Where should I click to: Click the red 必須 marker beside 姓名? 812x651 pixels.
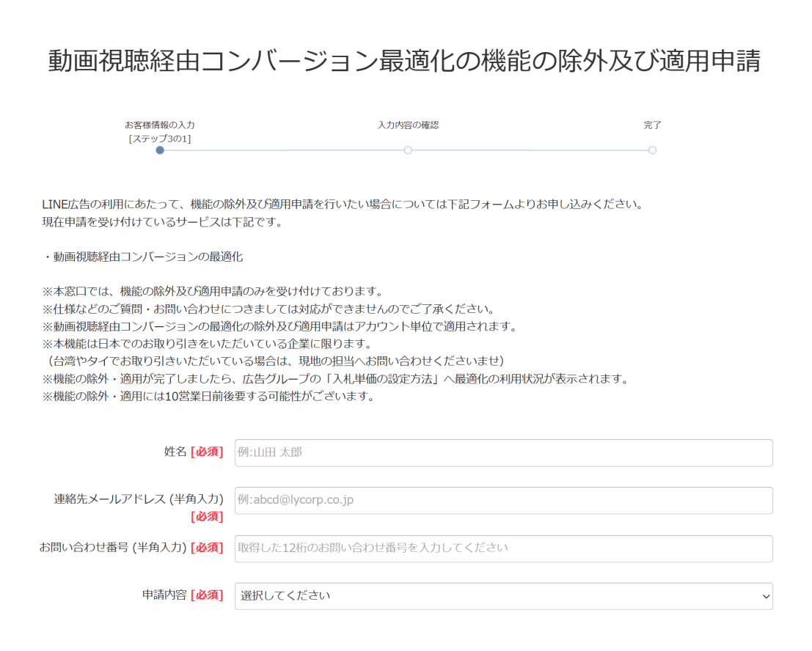tap(207, 452)
